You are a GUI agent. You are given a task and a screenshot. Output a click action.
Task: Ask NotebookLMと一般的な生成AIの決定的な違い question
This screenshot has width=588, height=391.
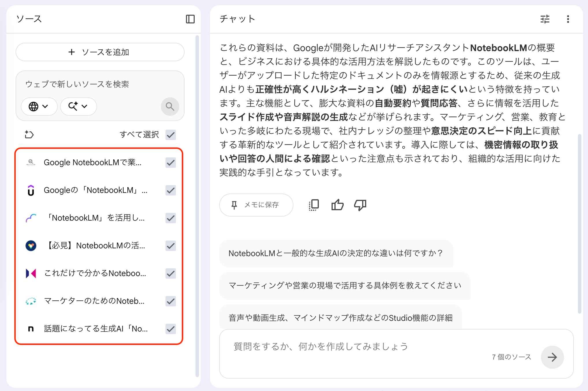336,253
